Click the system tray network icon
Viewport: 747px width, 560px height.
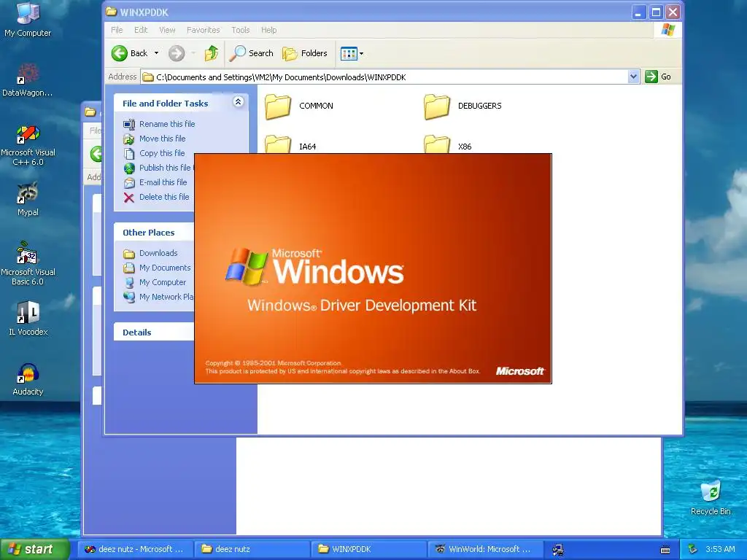[693, 550]
